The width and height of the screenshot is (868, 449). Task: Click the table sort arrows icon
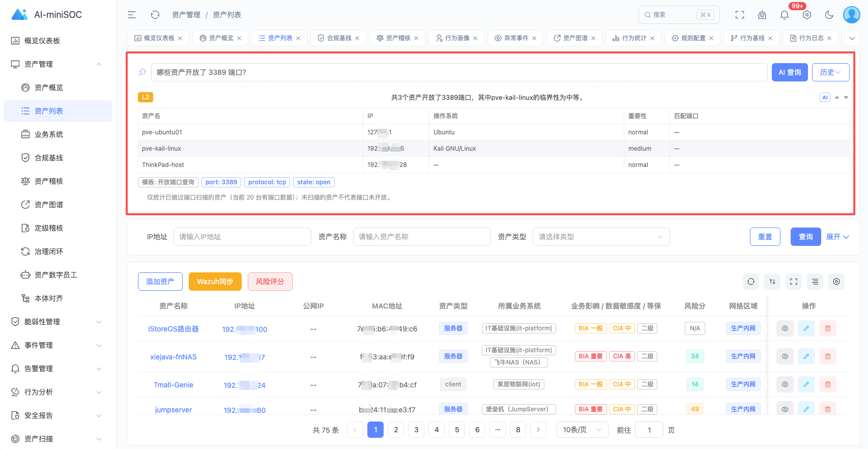[x=772, y=282]
